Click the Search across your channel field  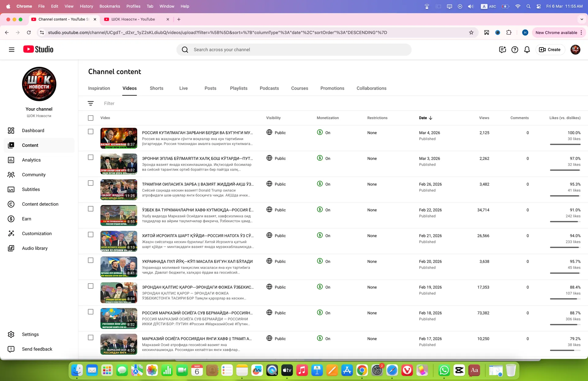[294, 50]
